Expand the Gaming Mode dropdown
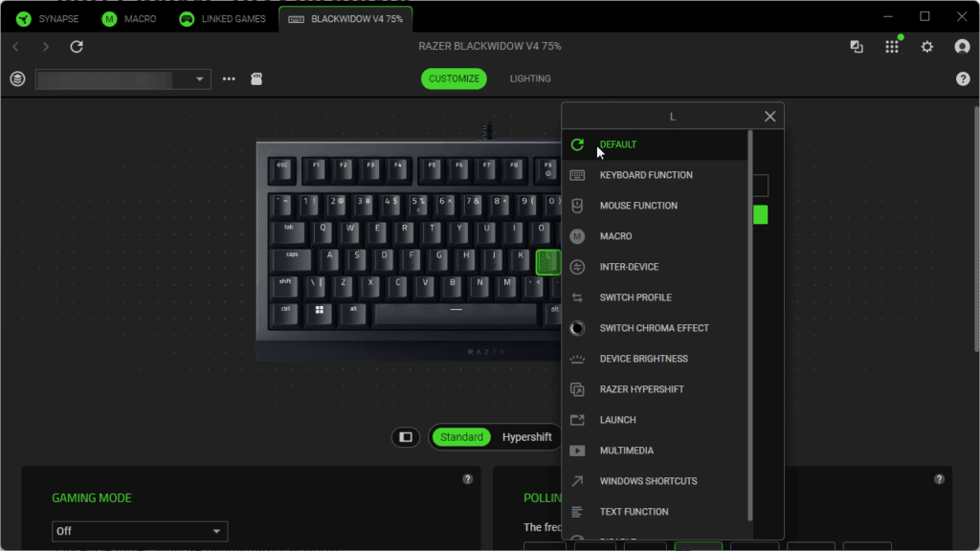This screenshot has height=551, width=980. click(140, 531)
